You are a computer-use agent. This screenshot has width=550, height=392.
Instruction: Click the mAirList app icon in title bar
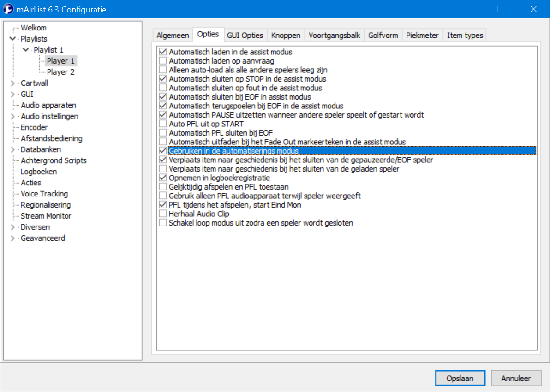tap(8, 9)
